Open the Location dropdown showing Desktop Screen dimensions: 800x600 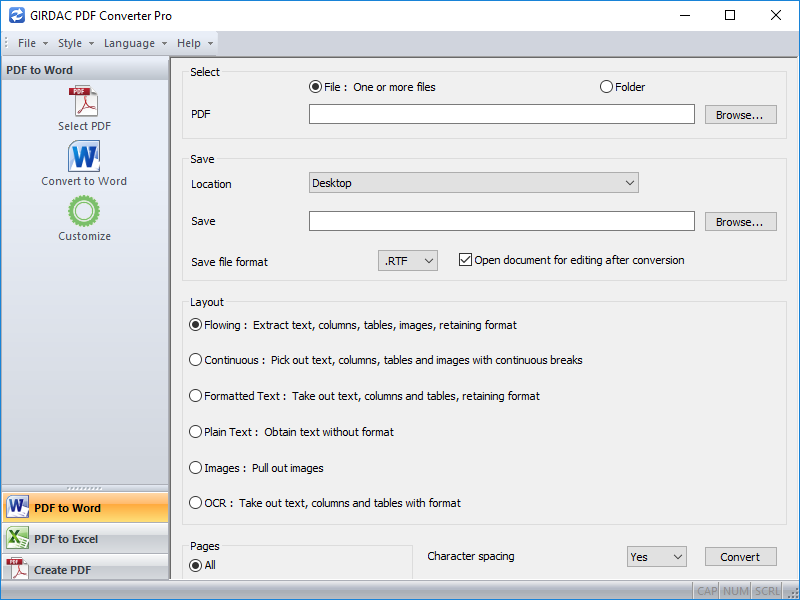(x=473, y=183)
